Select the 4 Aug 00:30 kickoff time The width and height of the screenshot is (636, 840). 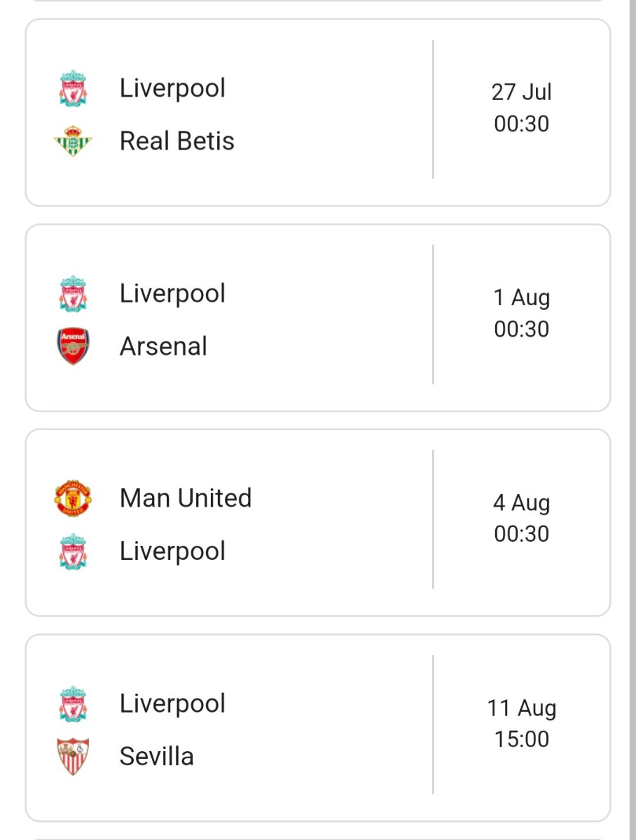[x=522, y=518]
